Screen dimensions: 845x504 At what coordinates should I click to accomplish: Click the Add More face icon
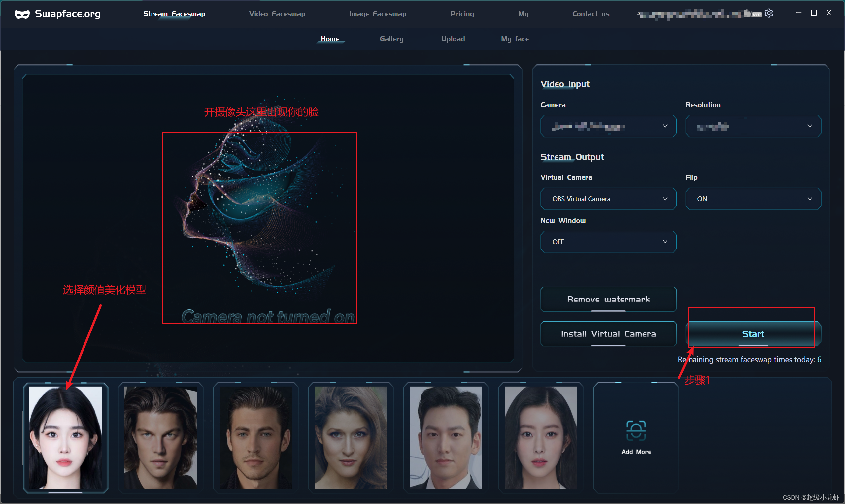[x=636, y=430]
